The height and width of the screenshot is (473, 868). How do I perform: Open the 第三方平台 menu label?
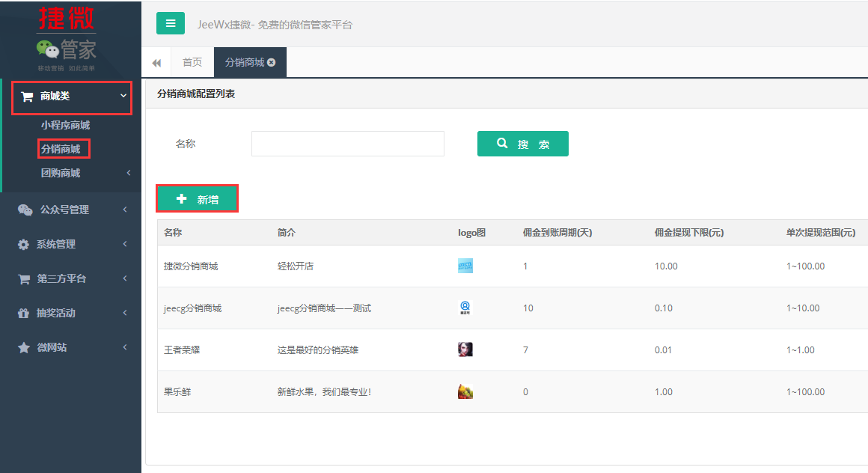click(61, 278)
